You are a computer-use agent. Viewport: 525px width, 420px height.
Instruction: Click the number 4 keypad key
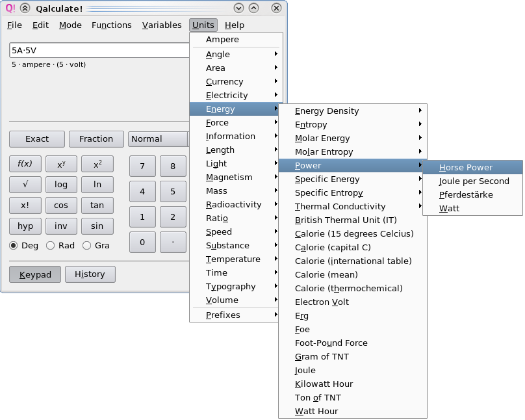pyautogui.click(x=142, y=192)
